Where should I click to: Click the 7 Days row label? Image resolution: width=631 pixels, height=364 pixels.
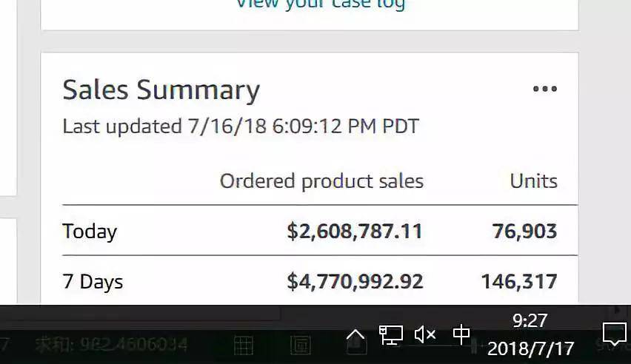[93, 282]
